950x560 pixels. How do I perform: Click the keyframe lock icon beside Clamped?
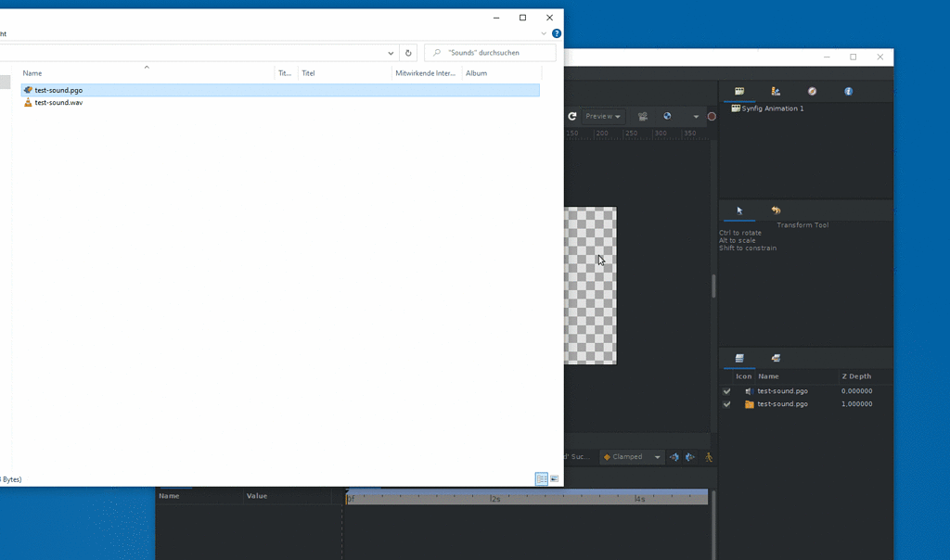(x=675, y=456)
